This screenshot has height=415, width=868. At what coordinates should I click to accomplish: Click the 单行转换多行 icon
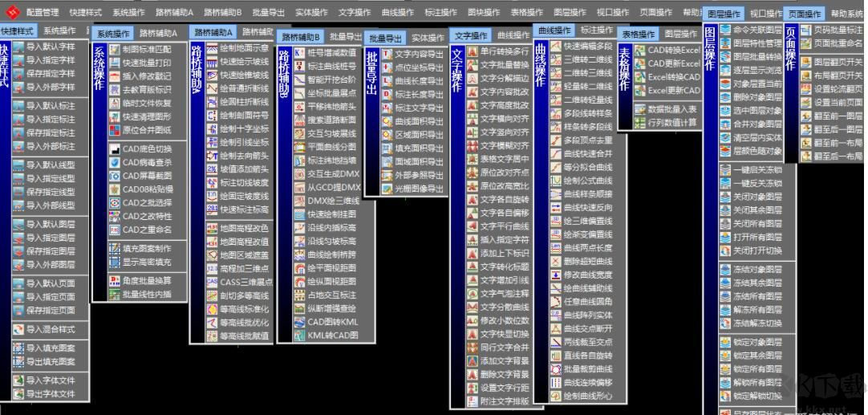pyautogui.click(x=473, y=51)
